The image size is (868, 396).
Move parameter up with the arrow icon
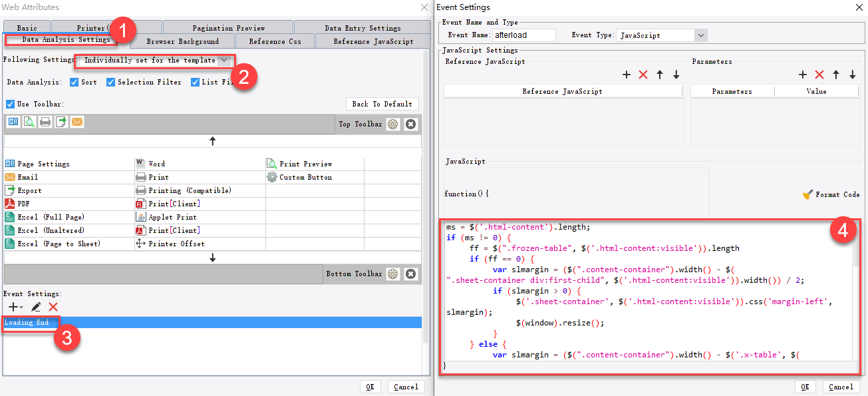pyautogui.click(x=836, y=75)
